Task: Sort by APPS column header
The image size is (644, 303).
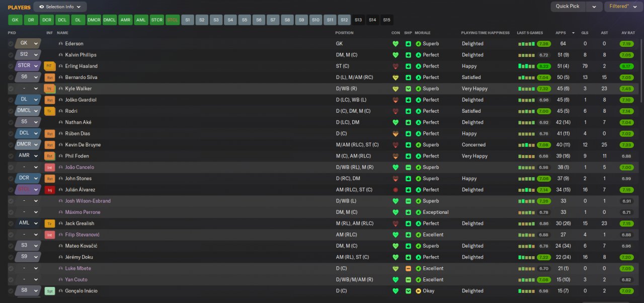Action: pos(560,33)
